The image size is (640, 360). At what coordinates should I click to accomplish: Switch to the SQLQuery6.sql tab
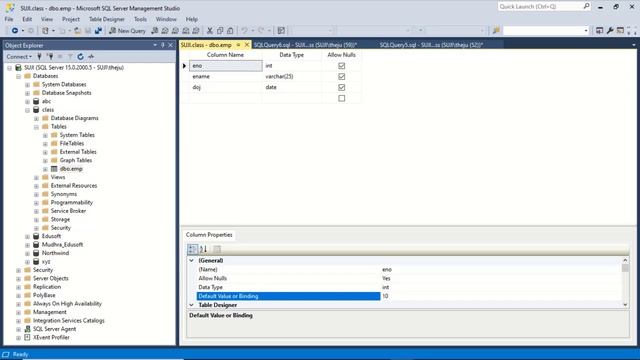305,45
